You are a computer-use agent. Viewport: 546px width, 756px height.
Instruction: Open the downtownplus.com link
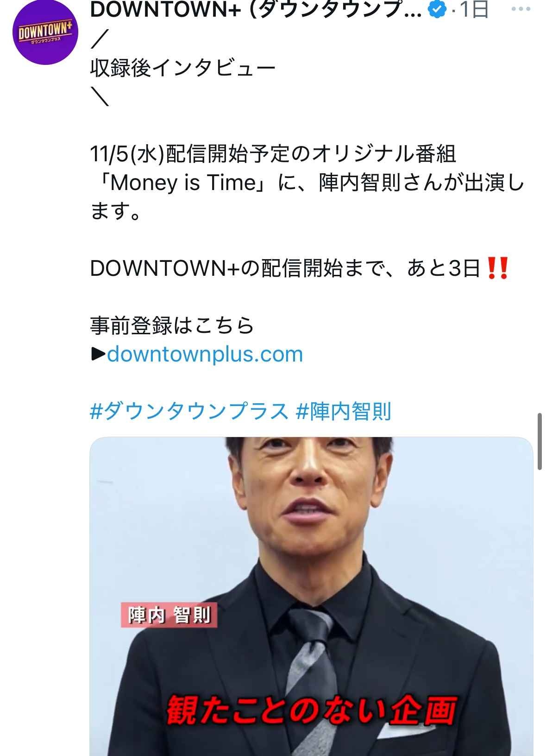coord(205,355)
